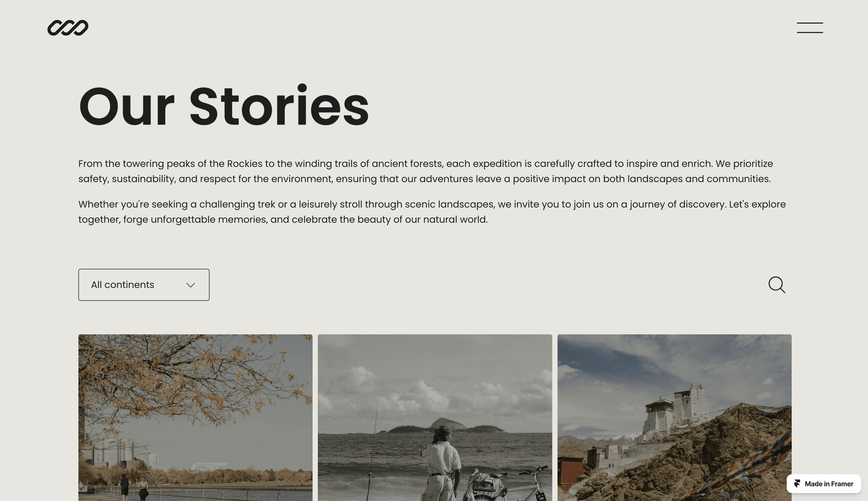Open the autumn tree waterfront story image

[196, 417]
